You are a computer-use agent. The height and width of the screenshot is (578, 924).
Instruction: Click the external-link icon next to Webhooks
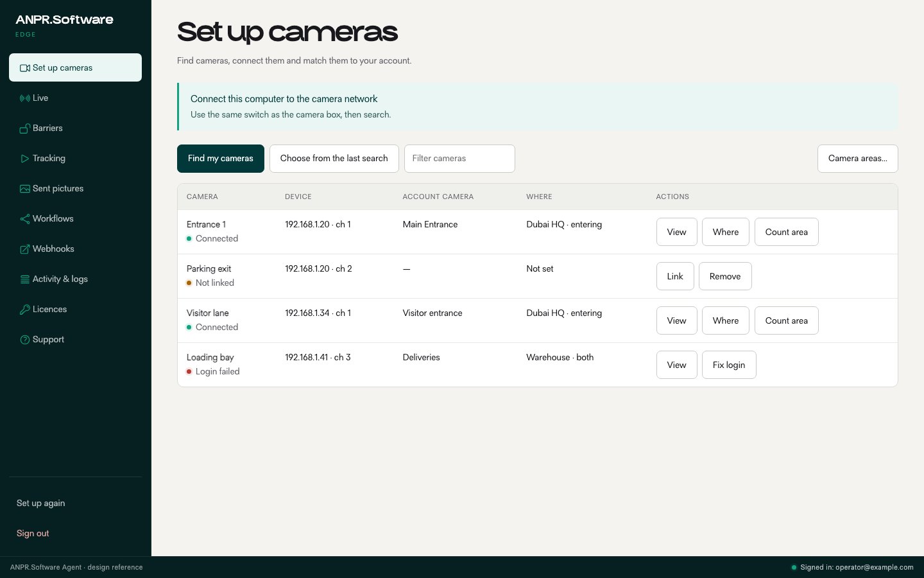pos(25,249)
